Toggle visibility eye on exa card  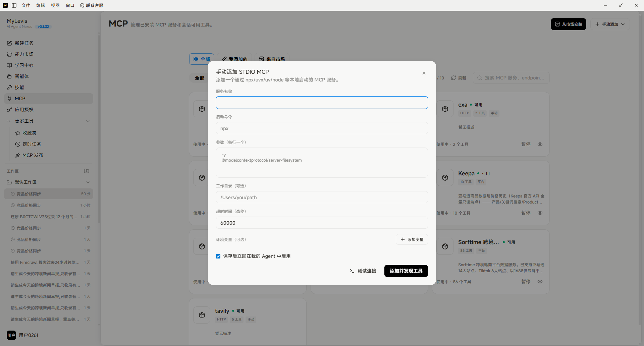540,144
